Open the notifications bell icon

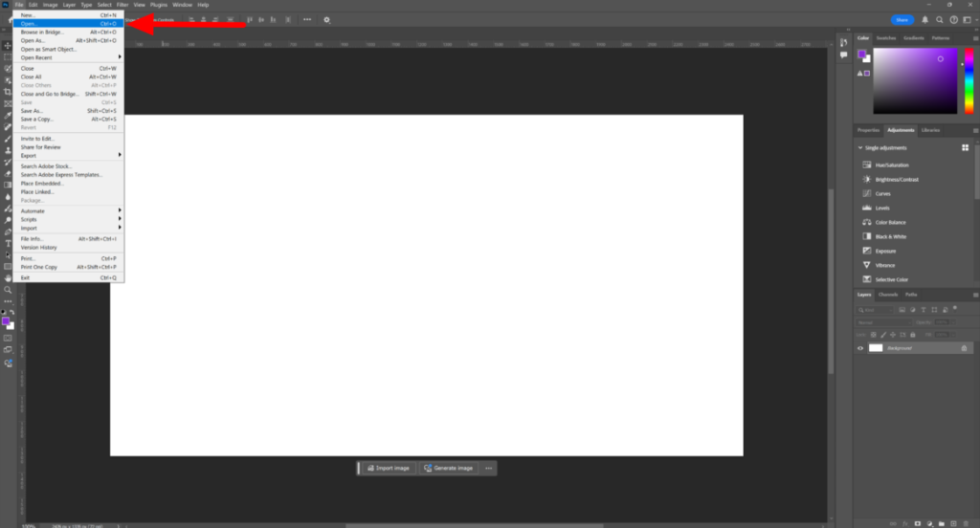click(925, 20)
